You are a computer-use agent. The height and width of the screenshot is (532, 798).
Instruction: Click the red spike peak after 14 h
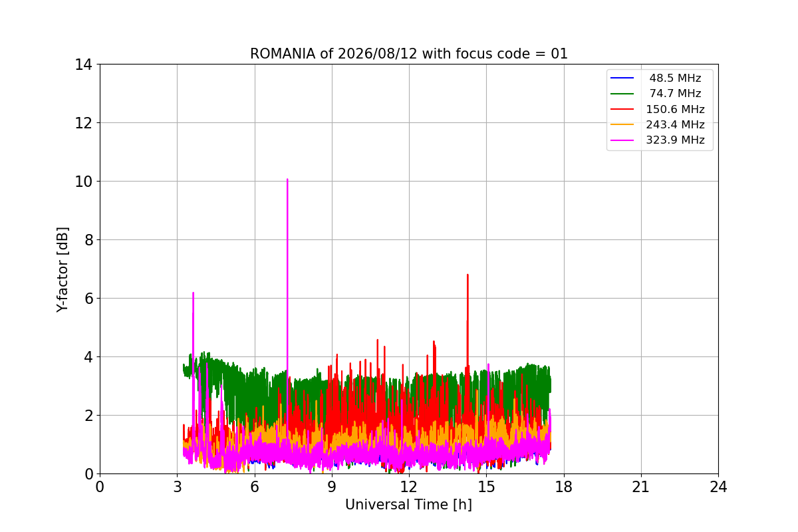pos(467,275)
